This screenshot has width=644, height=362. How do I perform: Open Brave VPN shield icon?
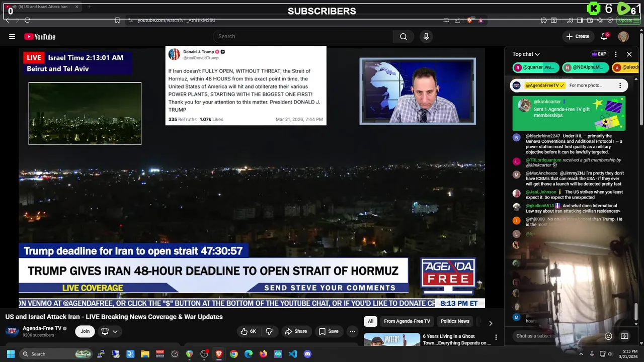click(611, 20)
